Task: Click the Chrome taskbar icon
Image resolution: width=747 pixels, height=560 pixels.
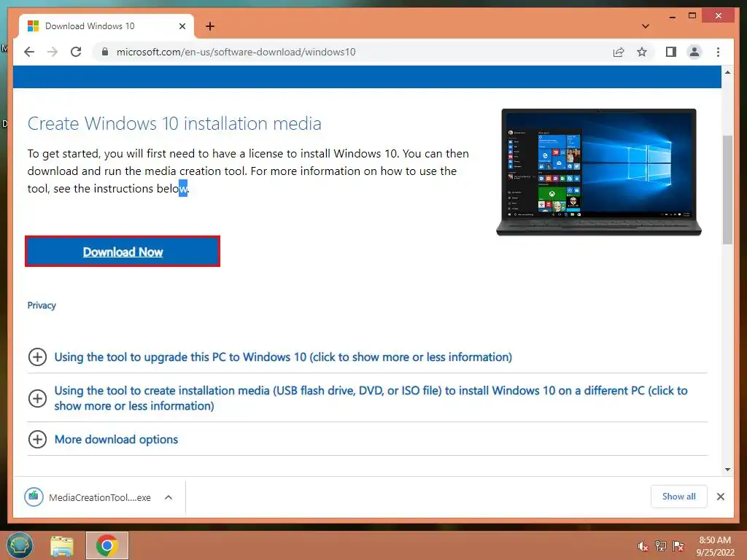Action: click(x=107, y=545)
